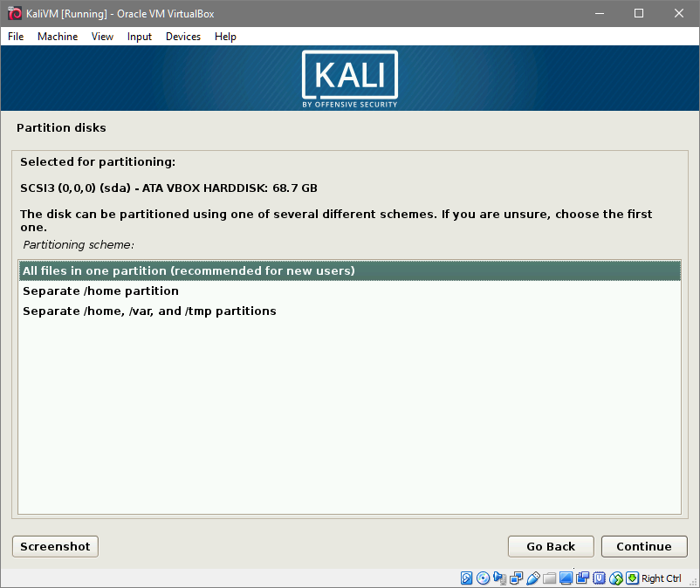Screen dimensions: 700x588
Task: Click the Continue button
Action: coord(644,546)
